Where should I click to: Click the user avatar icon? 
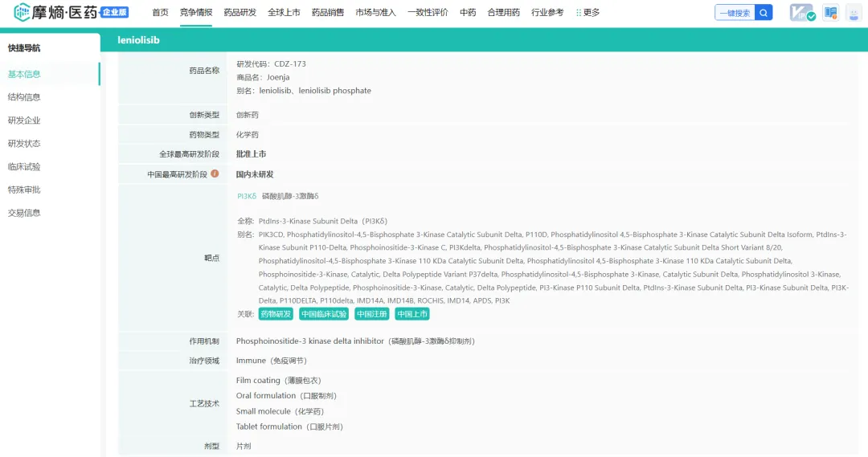[x=854, y=13]
